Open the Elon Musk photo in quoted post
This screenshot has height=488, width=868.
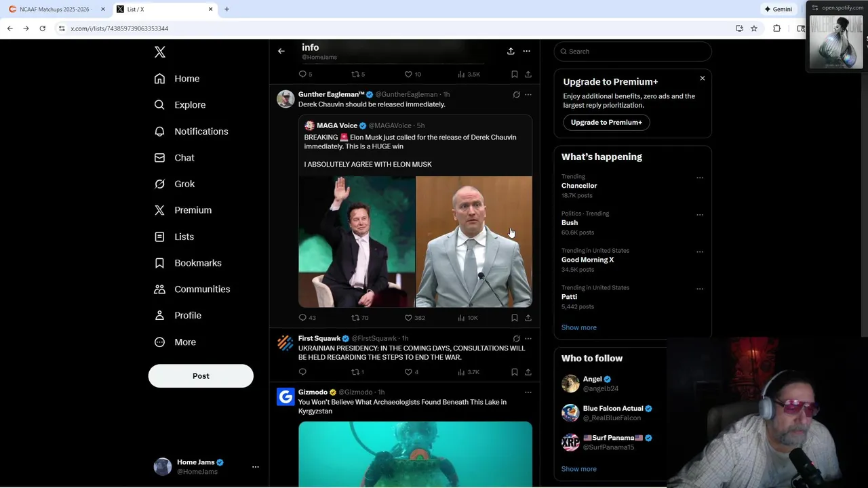click(357, 241)
